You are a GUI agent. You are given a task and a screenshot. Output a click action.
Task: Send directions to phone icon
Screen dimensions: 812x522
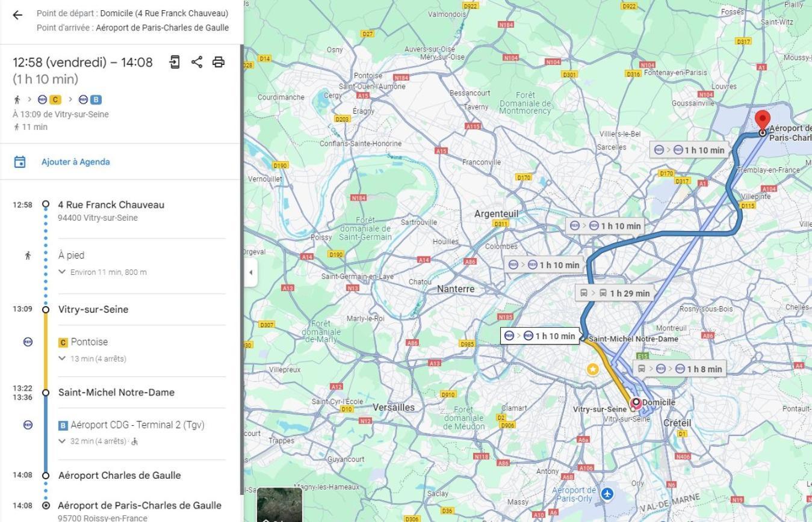click(175, 62)
